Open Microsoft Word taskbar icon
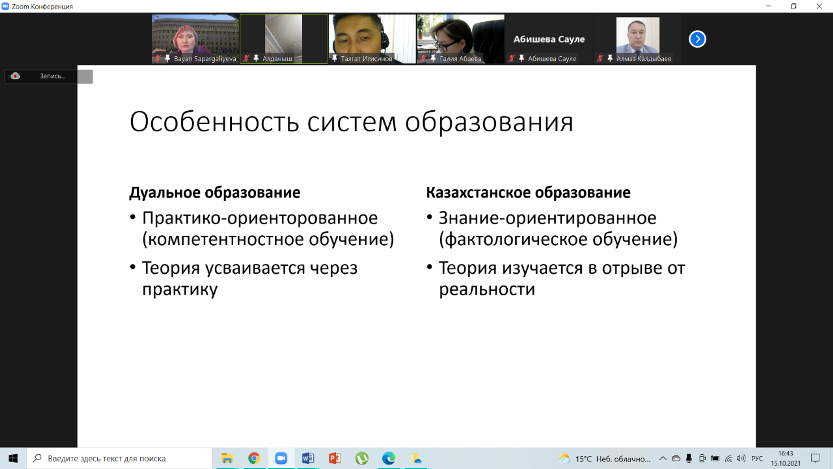The height and width of the screenshot is (469, 833). coord(308,458)
